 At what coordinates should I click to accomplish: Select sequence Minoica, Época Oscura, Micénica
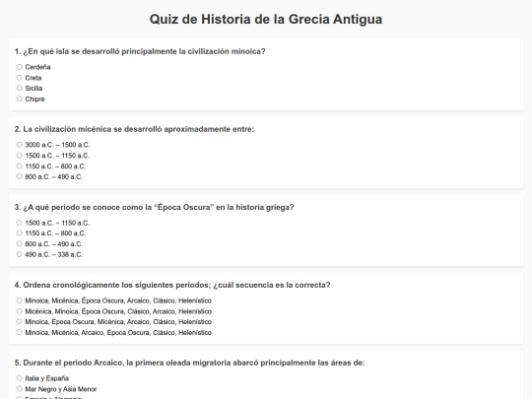tap(20, 321)
